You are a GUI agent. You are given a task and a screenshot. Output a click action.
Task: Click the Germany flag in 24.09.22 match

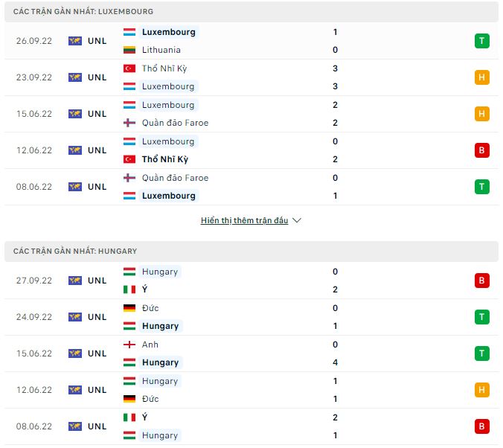point(129,308)
